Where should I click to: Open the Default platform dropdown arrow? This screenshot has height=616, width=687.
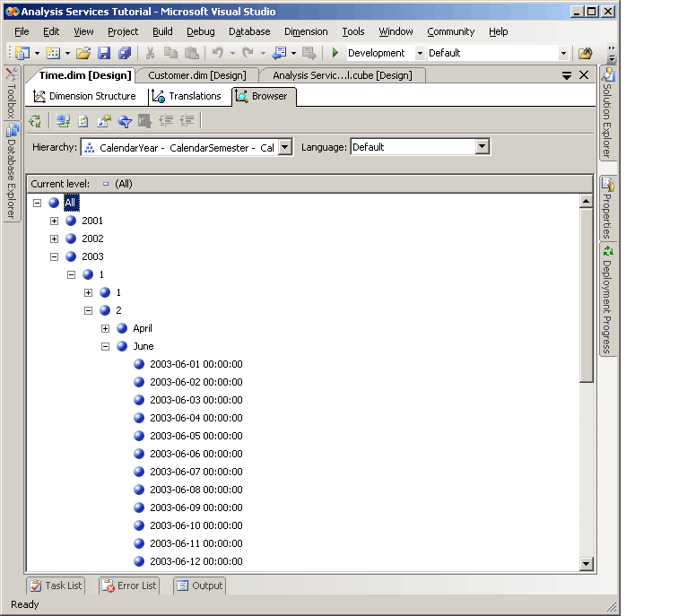click(564, 53)
